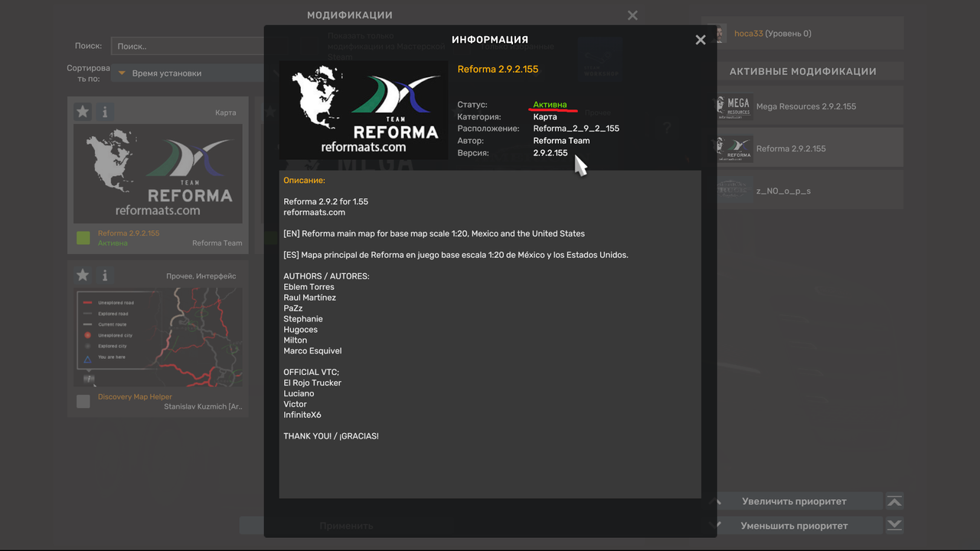Move mod to lowest priority double-arrow icon

[x=894, y=526]
